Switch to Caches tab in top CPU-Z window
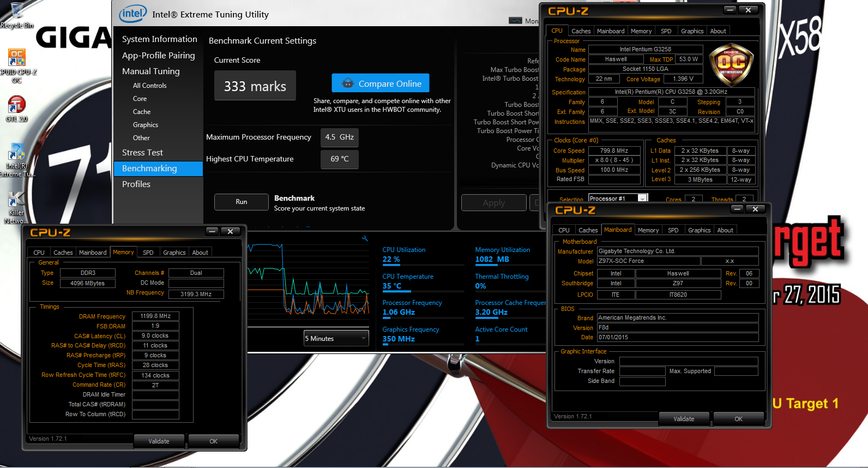Image resolution: width=868 pixels, height=468 pixels. (581, 31)
